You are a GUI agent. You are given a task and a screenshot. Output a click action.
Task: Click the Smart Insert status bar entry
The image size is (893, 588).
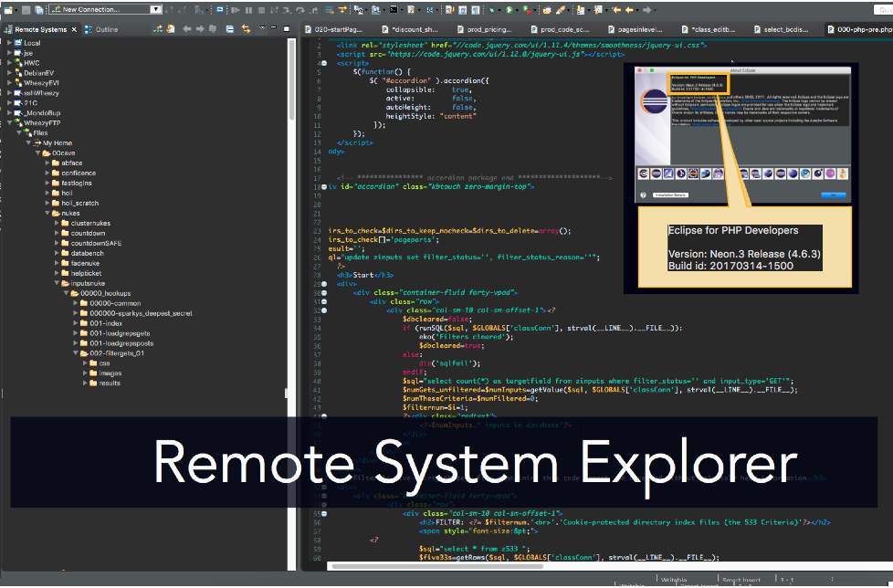pyautogui.click(x=741, y=580)
